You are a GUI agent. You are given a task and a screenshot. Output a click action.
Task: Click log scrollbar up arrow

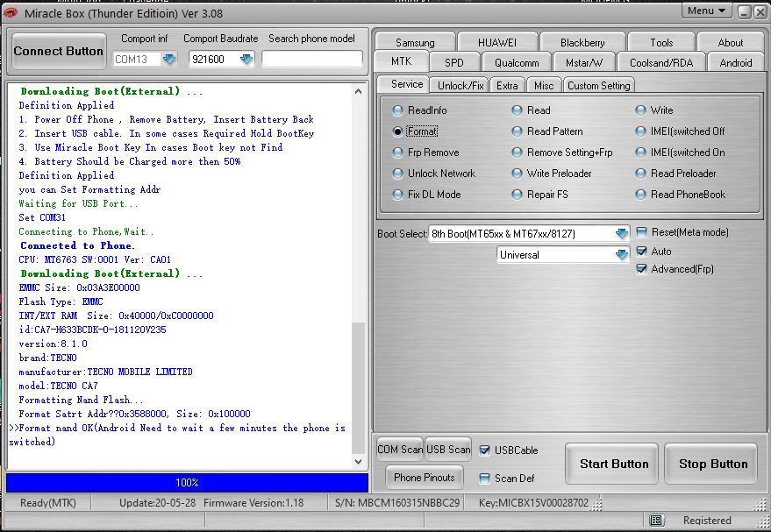click(359, 91)
